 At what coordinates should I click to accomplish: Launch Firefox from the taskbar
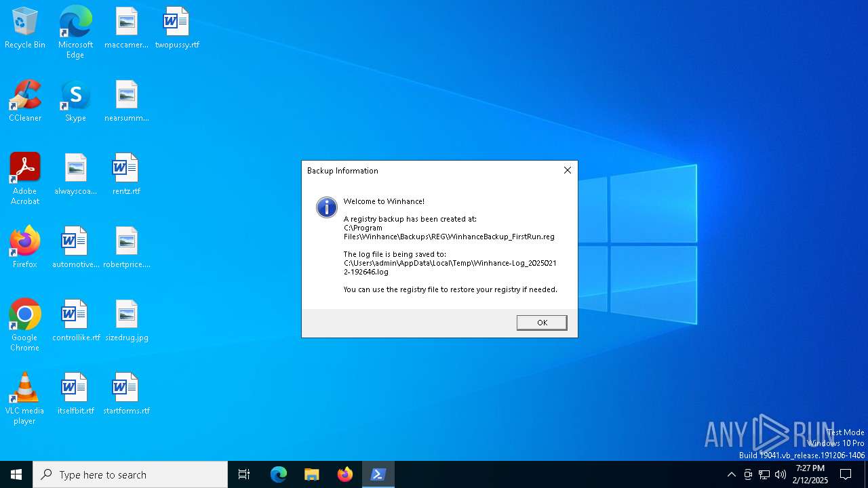[x=345, y=474]
